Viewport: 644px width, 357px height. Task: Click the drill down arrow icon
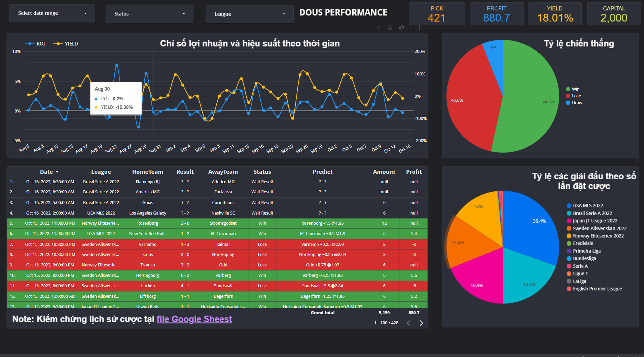[390, 28]
